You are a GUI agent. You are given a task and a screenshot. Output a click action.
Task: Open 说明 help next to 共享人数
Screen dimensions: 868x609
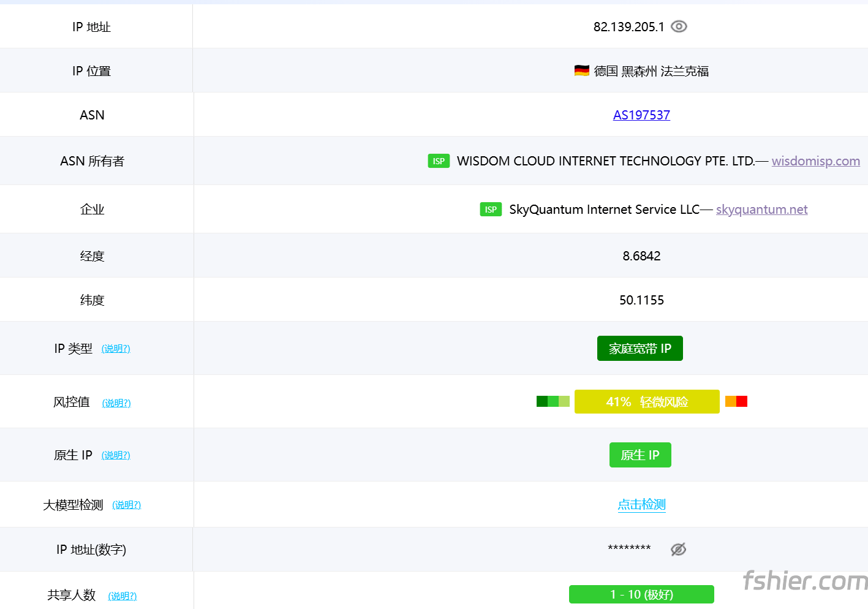(x=123, y=596)
